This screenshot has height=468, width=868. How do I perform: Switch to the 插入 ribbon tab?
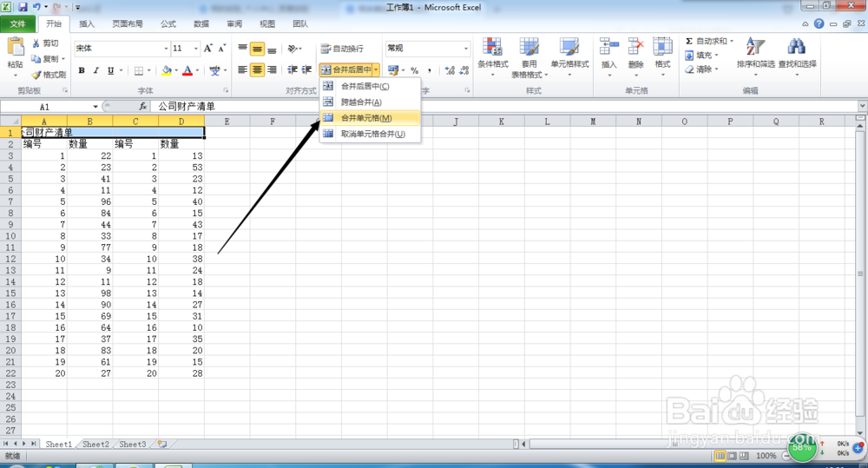pos(87,23)
